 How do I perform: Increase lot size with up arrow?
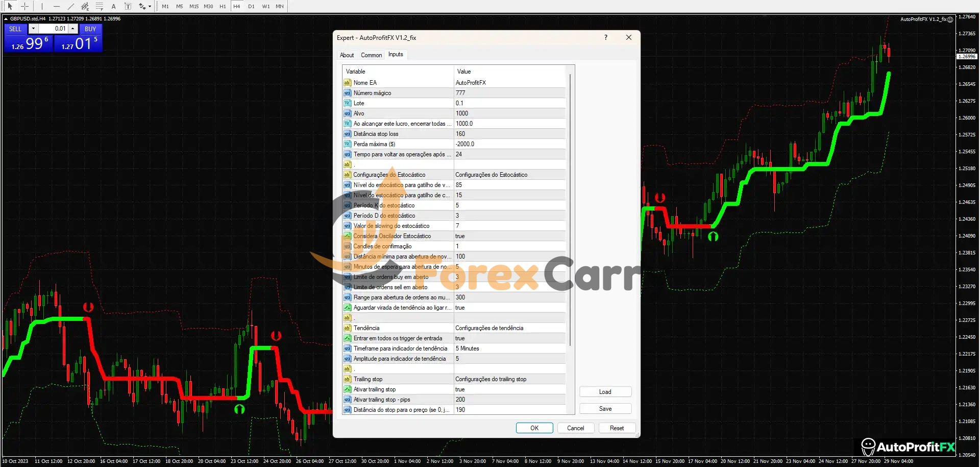[73, 29]
